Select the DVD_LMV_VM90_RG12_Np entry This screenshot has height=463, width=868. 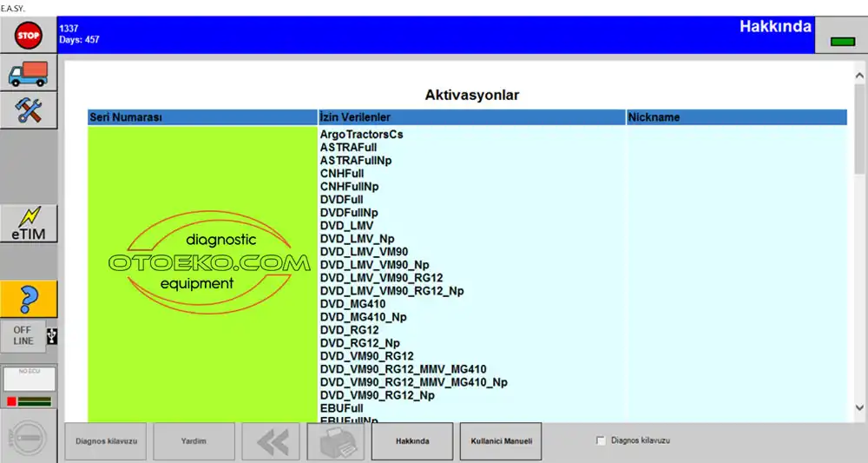[392, 291]
